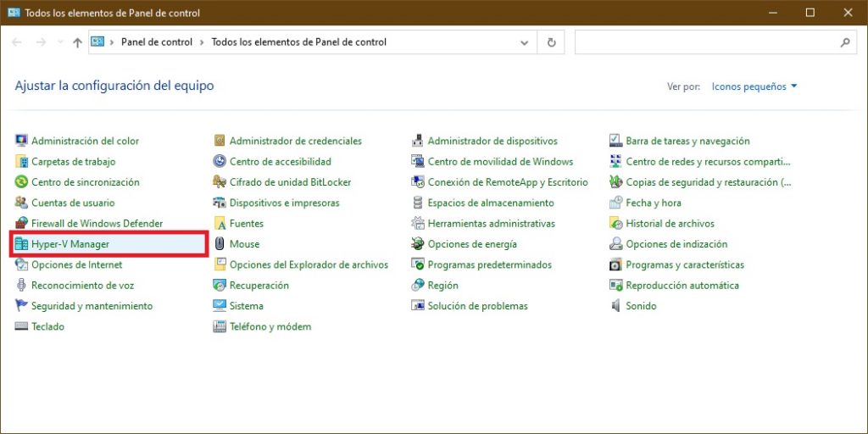Screen dimensions: 868x434
Task: Open the Mouse icon
Action: coord(220,244)
